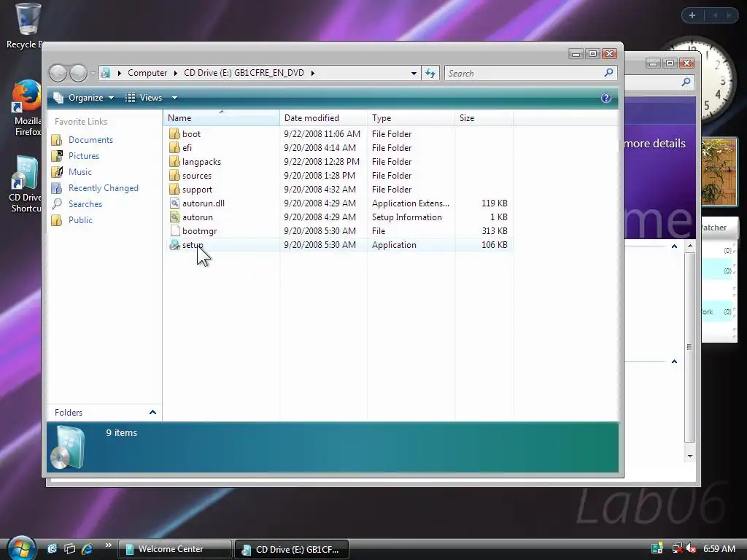Click the slideshow gadget picture thumbnail
This screenshot has height=560, width=747.
click(x=719, y=171)
